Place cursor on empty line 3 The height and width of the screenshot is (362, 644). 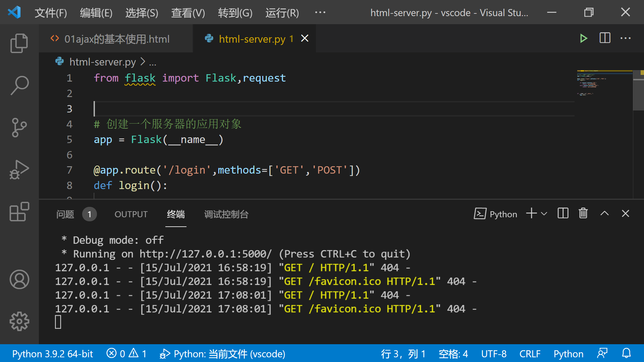pos(334,109)
